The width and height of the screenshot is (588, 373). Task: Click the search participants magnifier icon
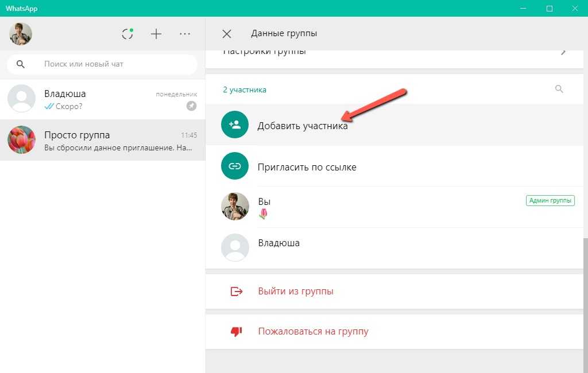[x=559, y=89]
